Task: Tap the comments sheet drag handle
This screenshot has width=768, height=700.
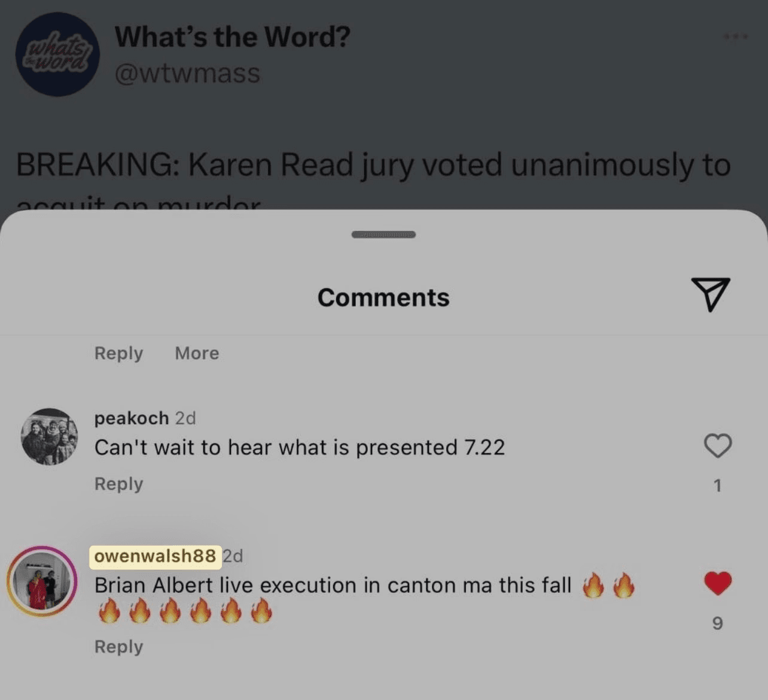Action: (x=383, y=234)
